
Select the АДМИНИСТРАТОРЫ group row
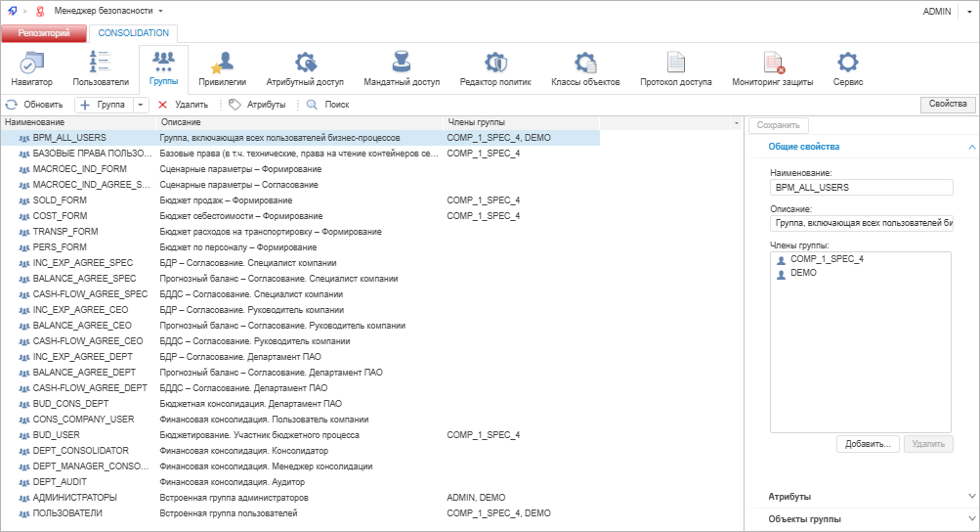pos(300,498)
